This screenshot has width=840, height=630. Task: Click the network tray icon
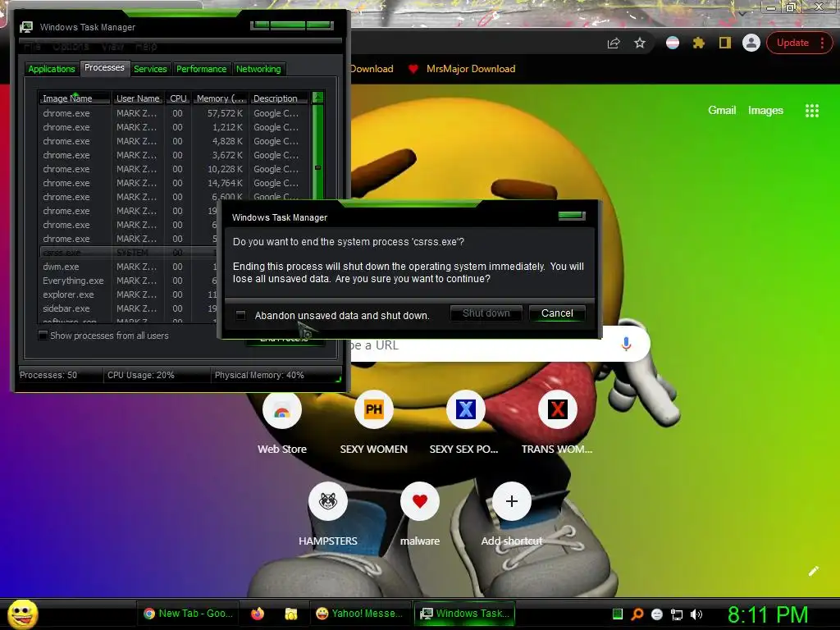coord(677,614)
